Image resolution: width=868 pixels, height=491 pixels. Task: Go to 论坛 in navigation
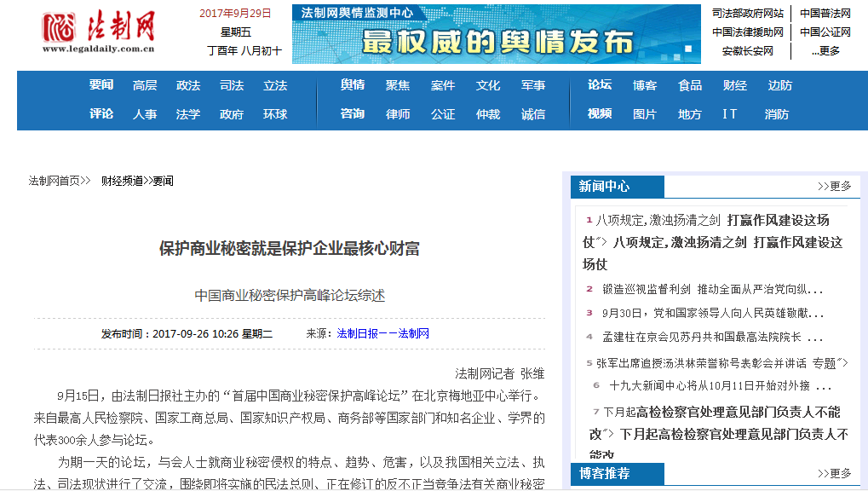point(600,85)
